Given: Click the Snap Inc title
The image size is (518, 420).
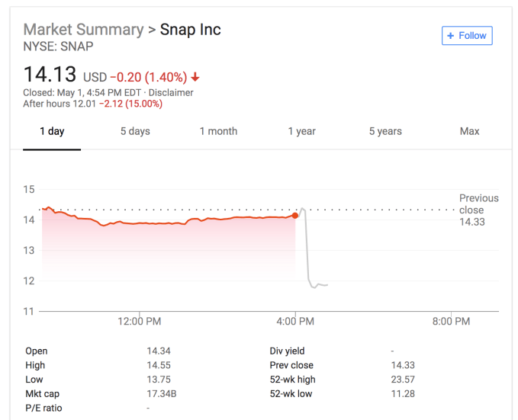Looking at the screenshot, I should [190, 30].
